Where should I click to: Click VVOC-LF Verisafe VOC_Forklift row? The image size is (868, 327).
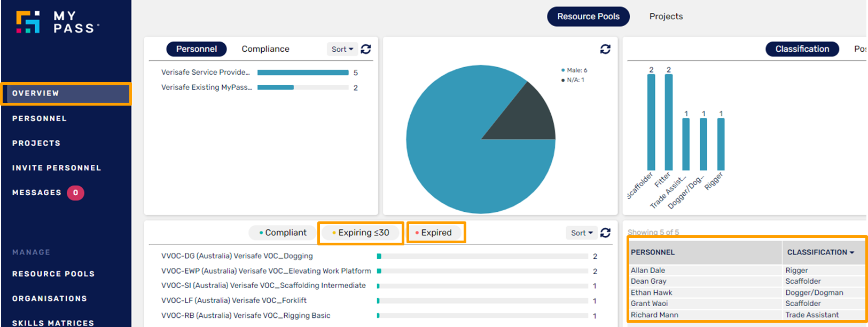(379, 301)
